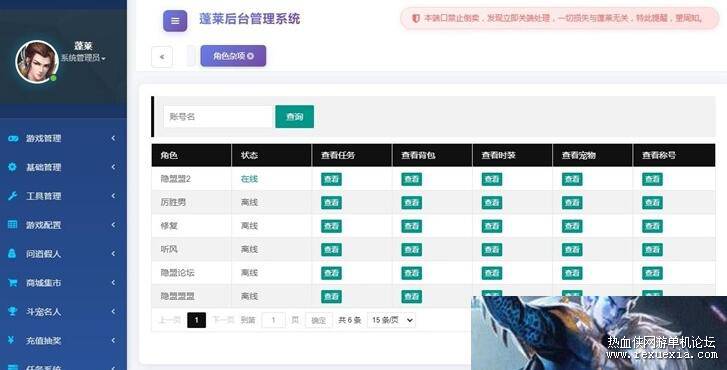Screen dimensions: 727x370
Task: Click 游戏配置 table icon
Action: (x=13, y=224)
